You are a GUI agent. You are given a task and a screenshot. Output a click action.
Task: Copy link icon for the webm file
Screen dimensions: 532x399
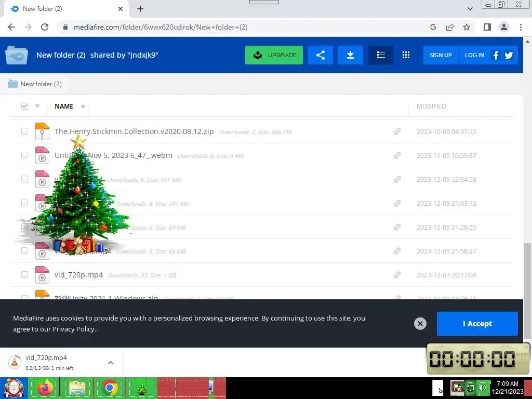pyautogui.click(x=397, y=155)
